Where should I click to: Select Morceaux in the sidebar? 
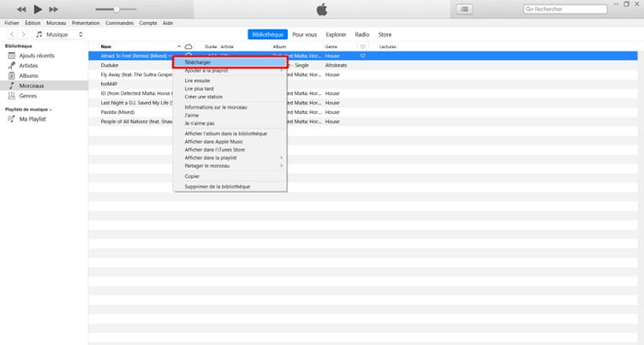coord(31,86)
